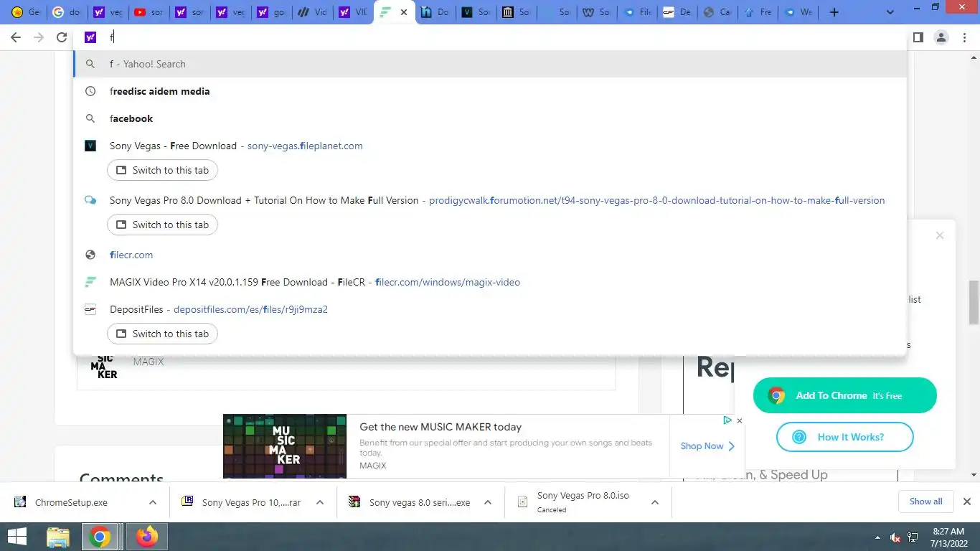
Task: Switch to the Google 'do' tab
Action: [x=67, y=12]
